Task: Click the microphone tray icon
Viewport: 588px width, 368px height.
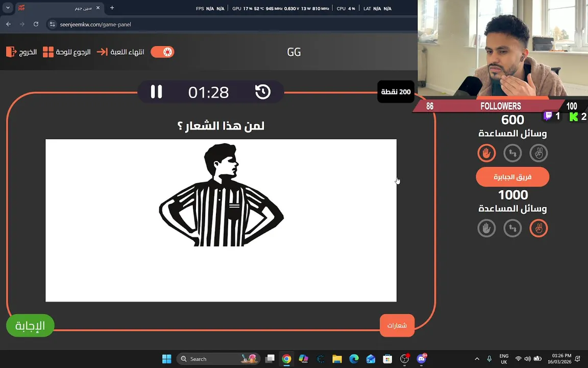Action: (489, 359)
